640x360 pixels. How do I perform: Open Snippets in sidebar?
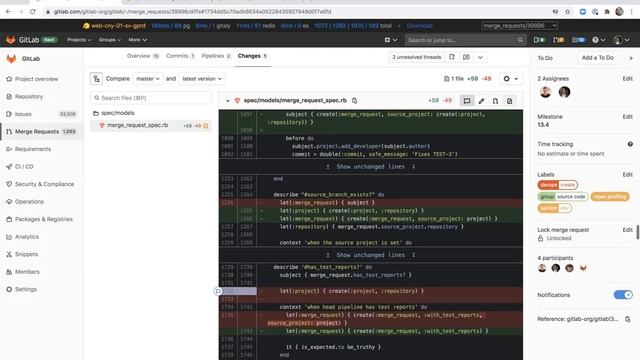click(27, 254)
